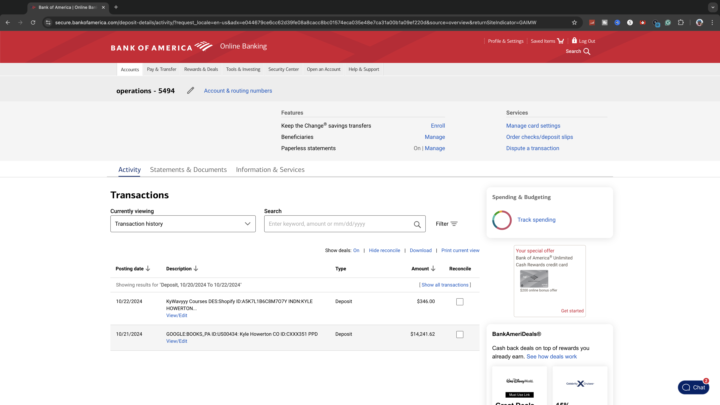This screenshot has height=405, width=720.
Task: Click Print current view link
Action: coord(460,250)
